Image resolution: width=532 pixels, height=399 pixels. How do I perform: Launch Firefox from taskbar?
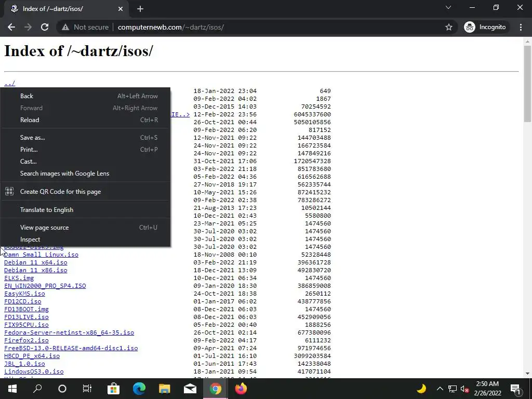(x=241, y=389)
